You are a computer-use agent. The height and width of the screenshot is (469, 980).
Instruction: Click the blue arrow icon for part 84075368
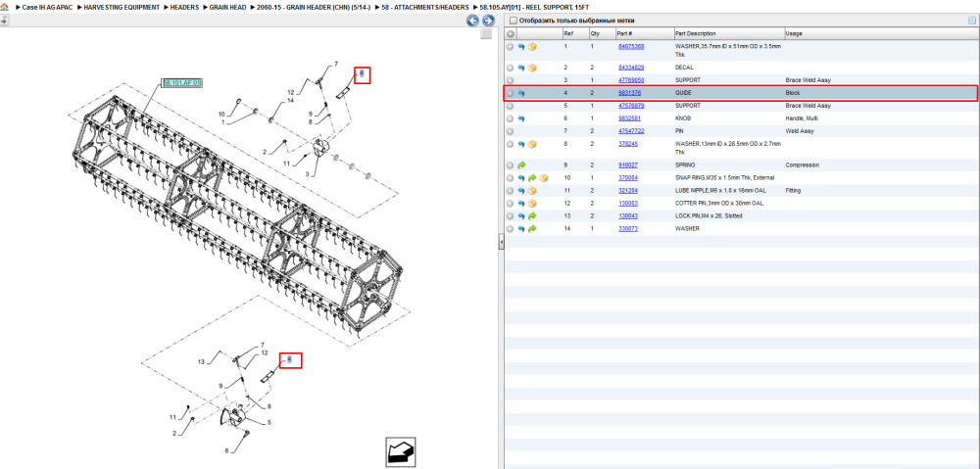click(x=520, y=47)
